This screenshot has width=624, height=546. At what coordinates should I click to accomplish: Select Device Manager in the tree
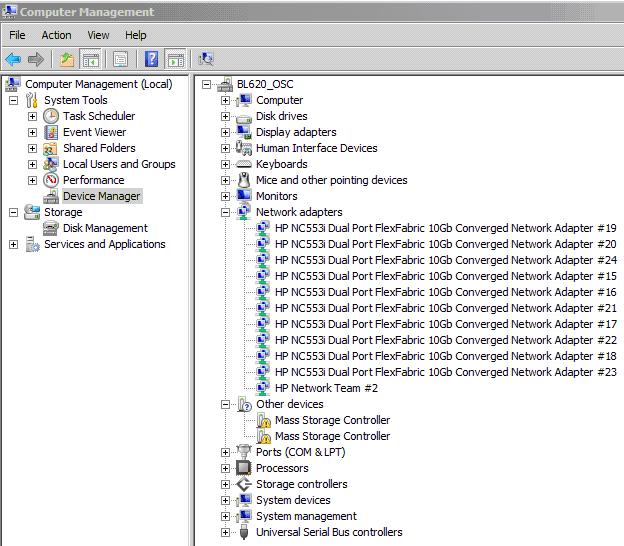(x=101, y=196)
